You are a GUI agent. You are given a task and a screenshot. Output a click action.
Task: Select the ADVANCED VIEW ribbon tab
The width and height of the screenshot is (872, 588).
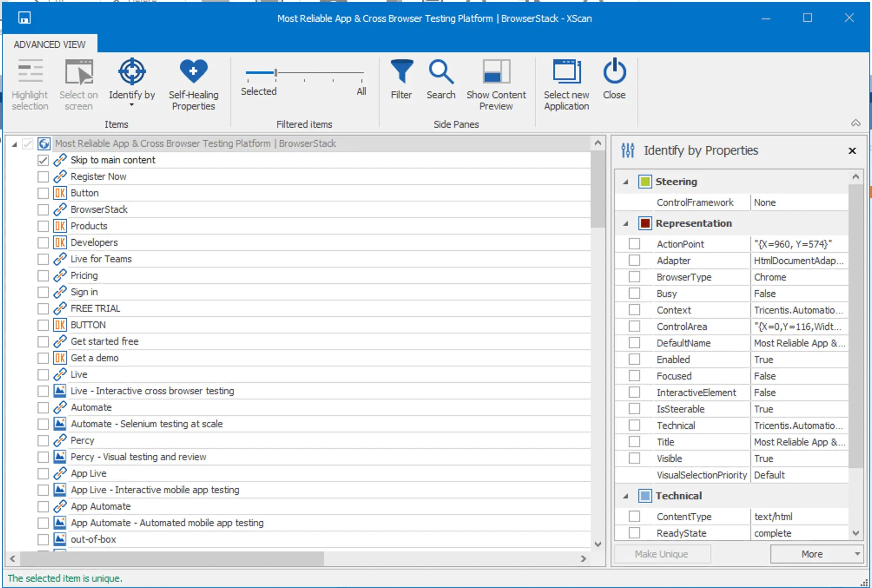click(x=50, y=44)
